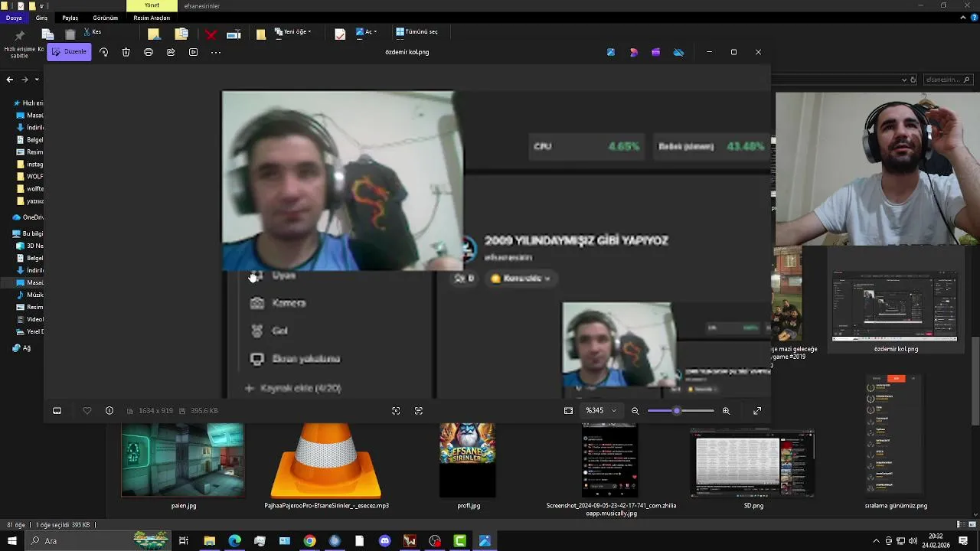
Task: Share the image using the share icon
Action: click(171, 52)
